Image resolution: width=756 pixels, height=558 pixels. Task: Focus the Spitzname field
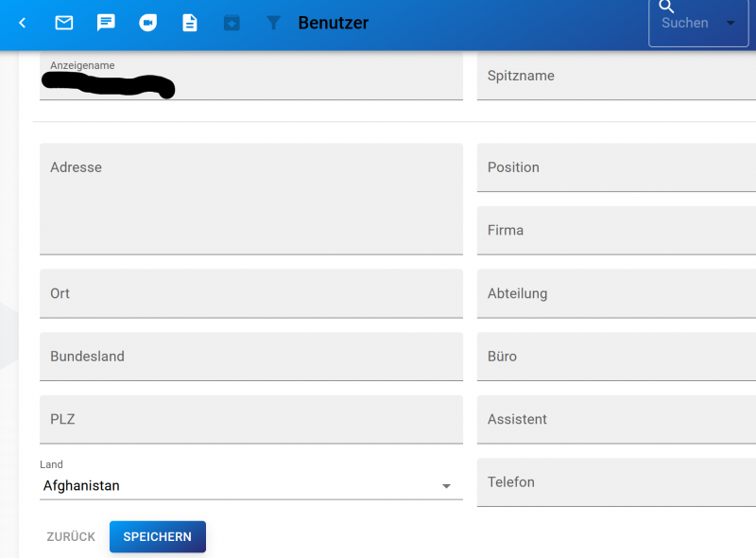coord(616,76)
